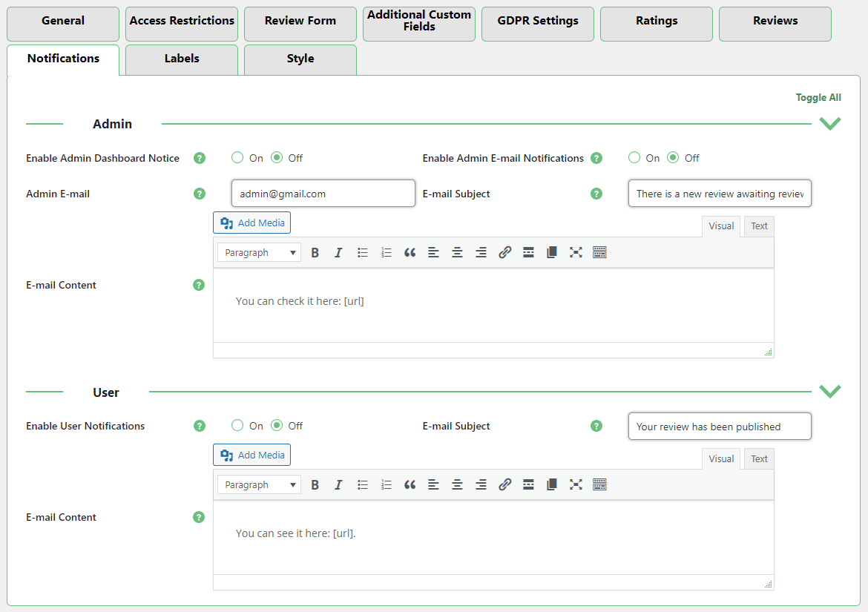Insert Read More tag in Admin editor

(529, 253)
